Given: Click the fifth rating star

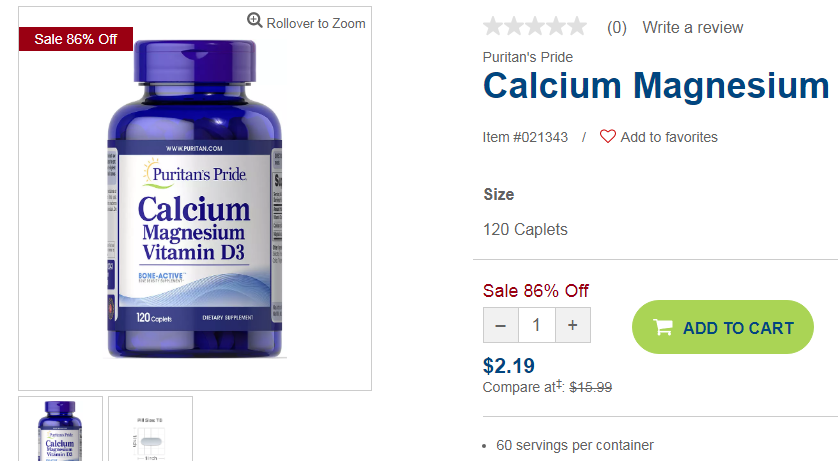Looking at the screenshot, I should tap(577, 26).
